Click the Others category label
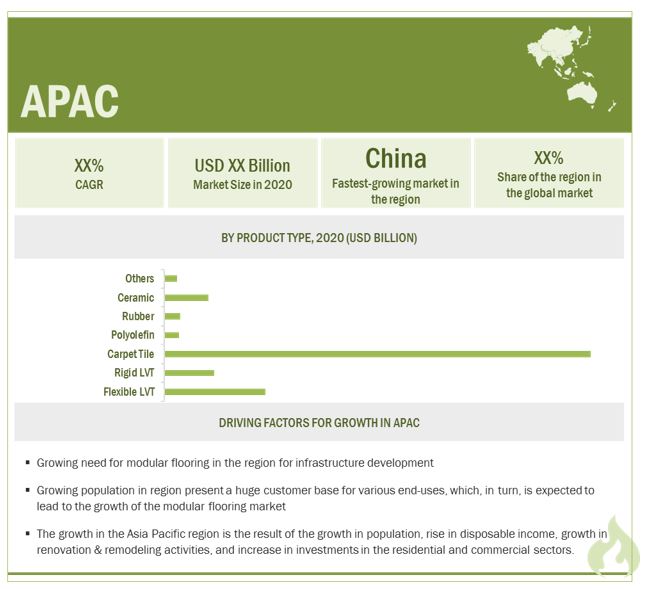650x589 pixels. [139, 279]
